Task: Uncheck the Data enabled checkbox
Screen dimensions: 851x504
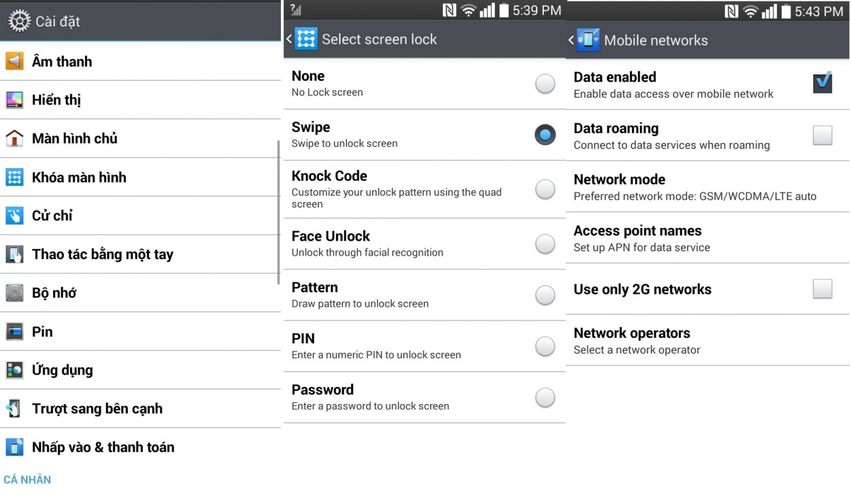Action: coord(822,83)
